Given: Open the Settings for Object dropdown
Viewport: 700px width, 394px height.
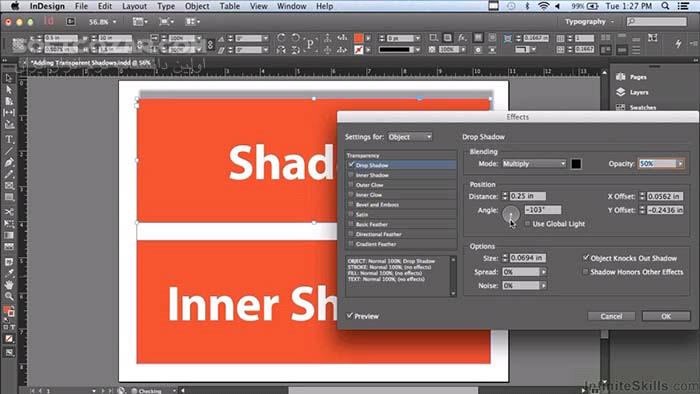Looking at the screenshot, I should coord(410,137).
